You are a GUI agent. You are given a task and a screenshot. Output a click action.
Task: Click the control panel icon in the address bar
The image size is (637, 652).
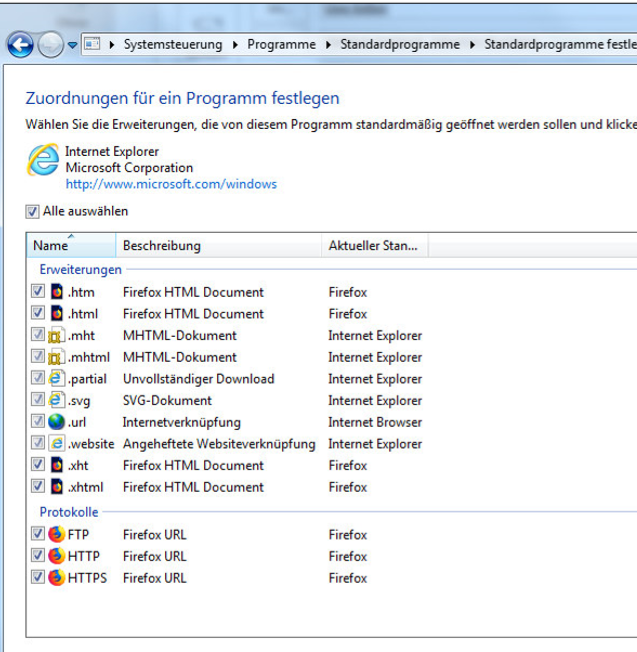(92, 44)
